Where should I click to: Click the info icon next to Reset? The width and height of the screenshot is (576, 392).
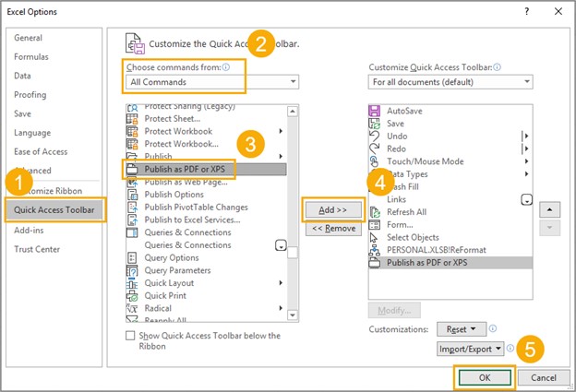point(493,328)
